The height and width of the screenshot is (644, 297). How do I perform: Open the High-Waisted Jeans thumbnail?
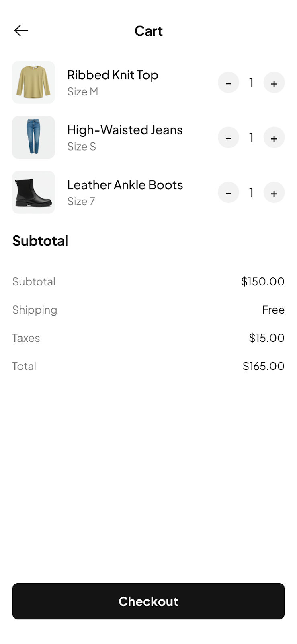pos(33,137)
